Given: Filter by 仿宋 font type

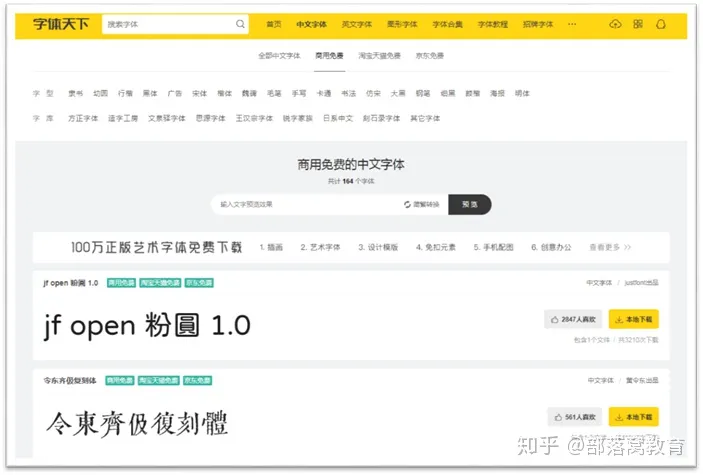Looking at the screenshot, I should click(x=373, y=93).
